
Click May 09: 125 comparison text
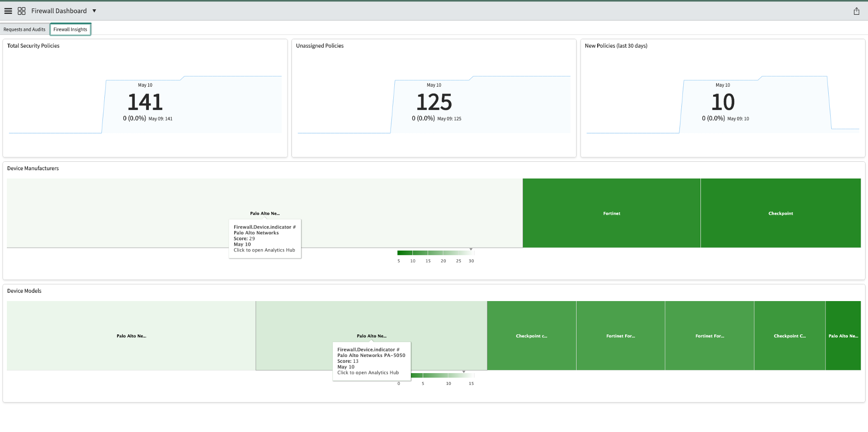click(449, 119)
